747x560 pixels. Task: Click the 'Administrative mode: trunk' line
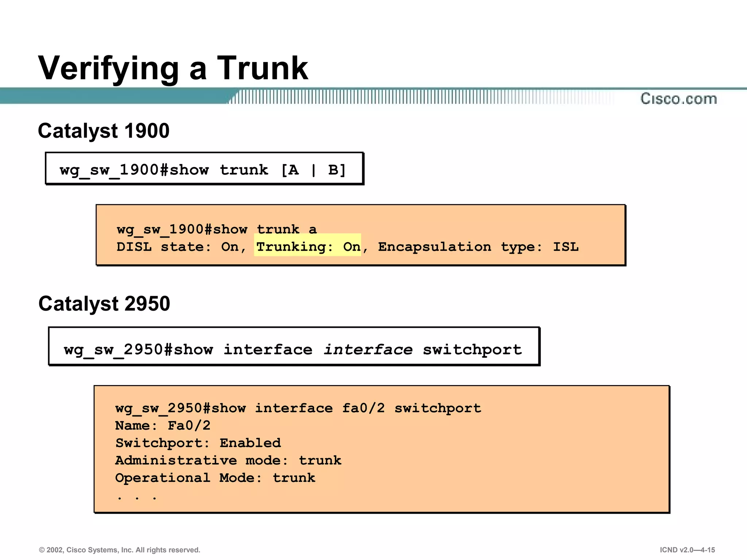tap(228, 460)
